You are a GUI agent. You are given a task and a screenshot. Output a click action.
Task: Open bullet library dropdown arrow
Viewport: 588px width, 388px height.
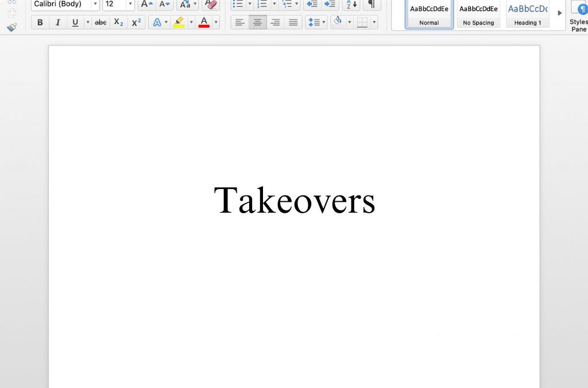(x=250, y=4)
